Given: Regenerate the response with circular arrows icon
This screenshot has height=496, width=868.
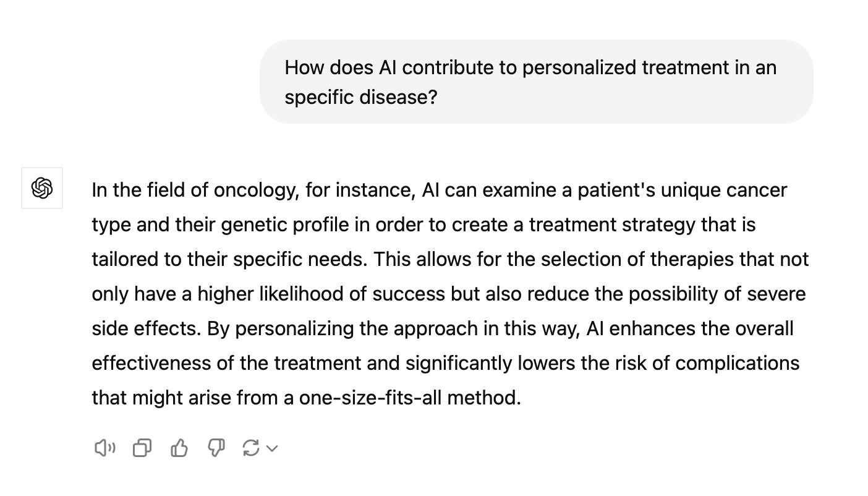Looking at the screenshot, I should 251,448.
